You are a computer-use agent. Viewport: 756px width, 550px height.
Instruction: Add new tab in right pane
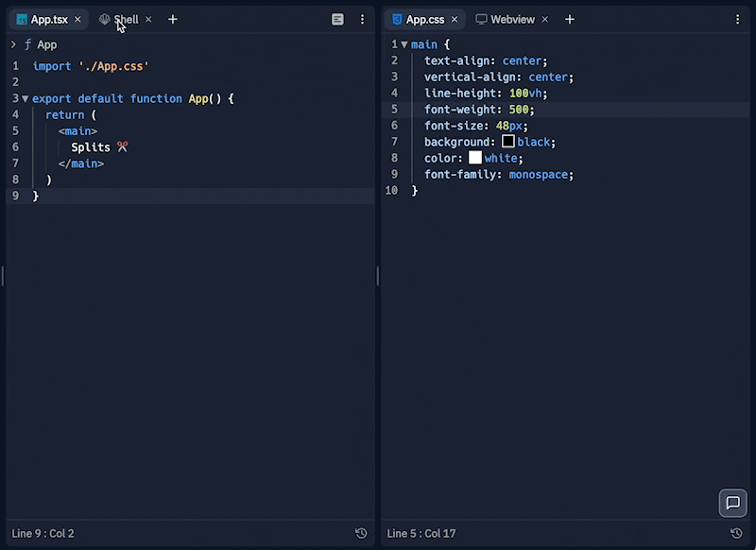tap(569, 19)
